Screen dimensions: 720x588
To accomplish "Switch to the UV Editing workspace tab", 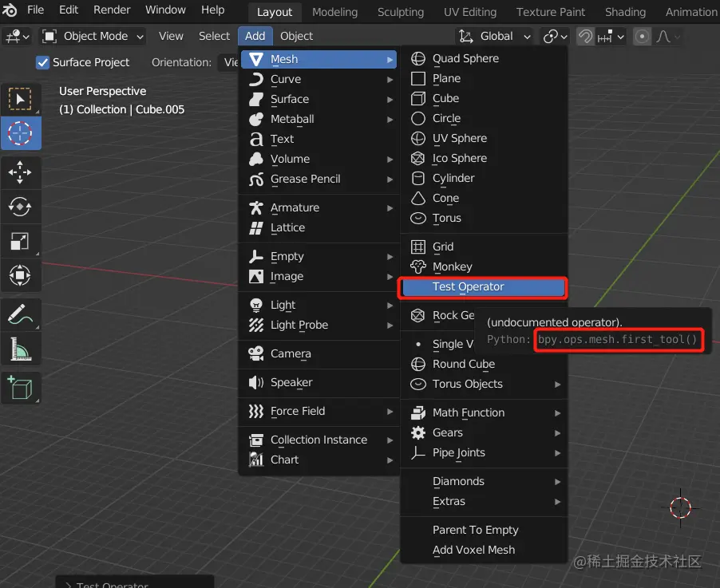I will 469,12.
